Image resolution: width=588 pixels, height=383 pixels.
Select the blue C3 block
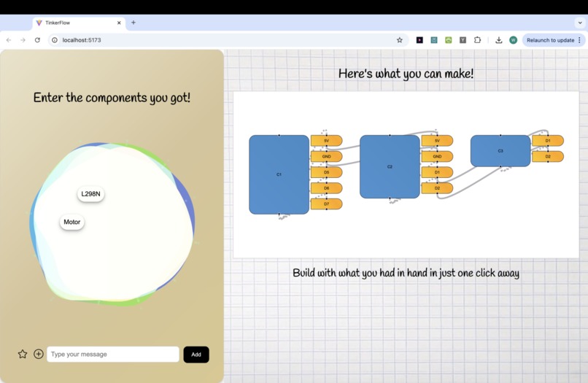[500, 151]
